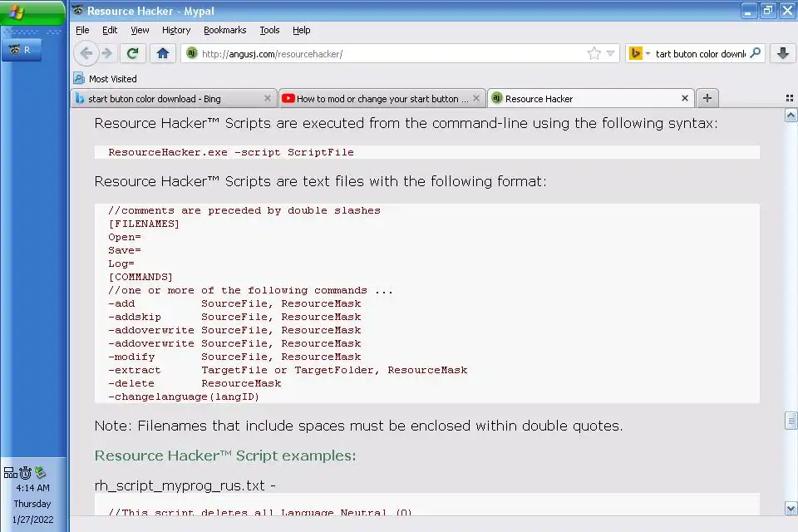
Task: Open the Bookmarks menu
Action: coord(225,30)
